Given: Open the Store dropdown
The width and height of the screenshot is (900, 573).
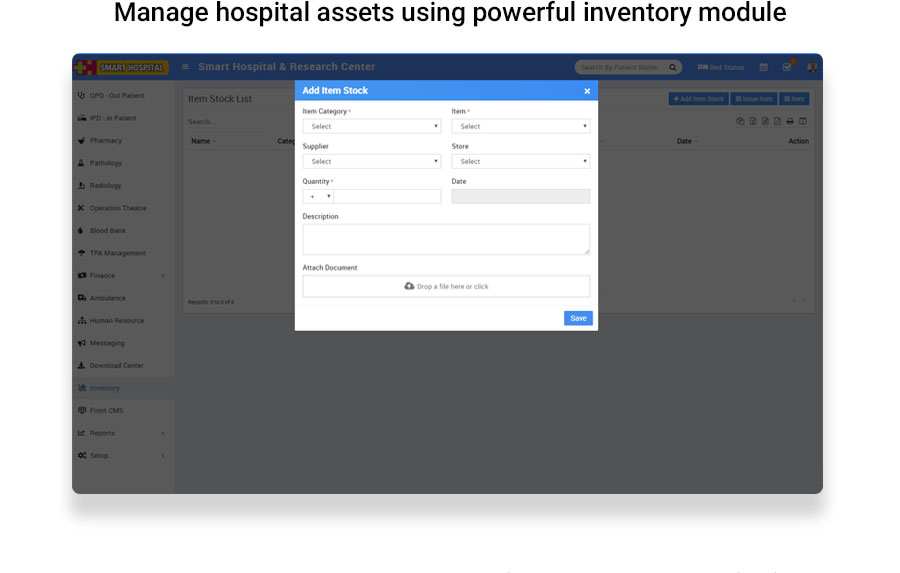Looking at the screenshot, I should (520, 162).
